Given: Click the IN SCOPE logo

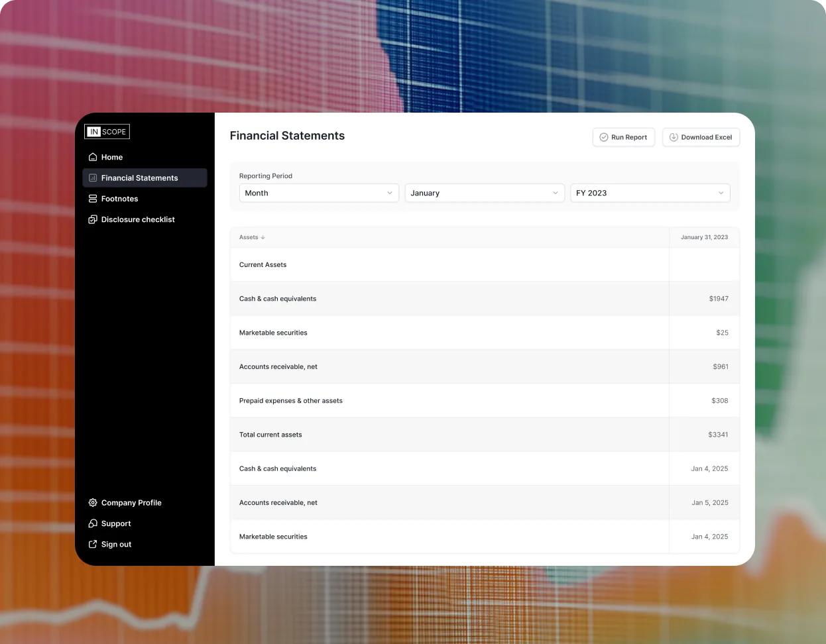Looking at the screenshot, I should 107,131.
